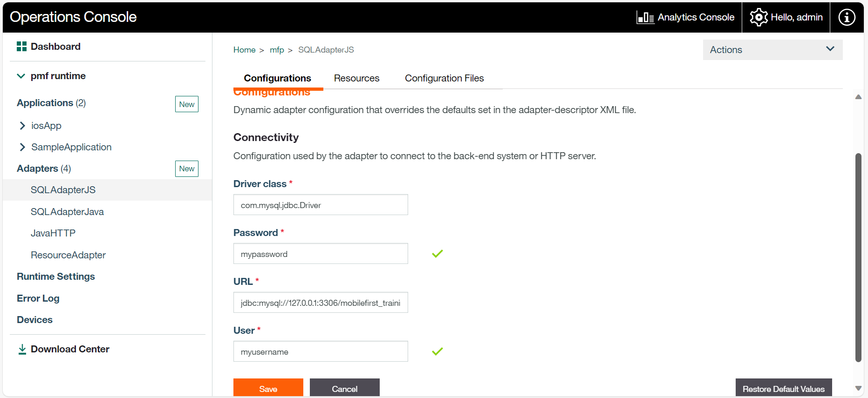
Task: Click the admin settings gear icon
Action: [759, 18]
